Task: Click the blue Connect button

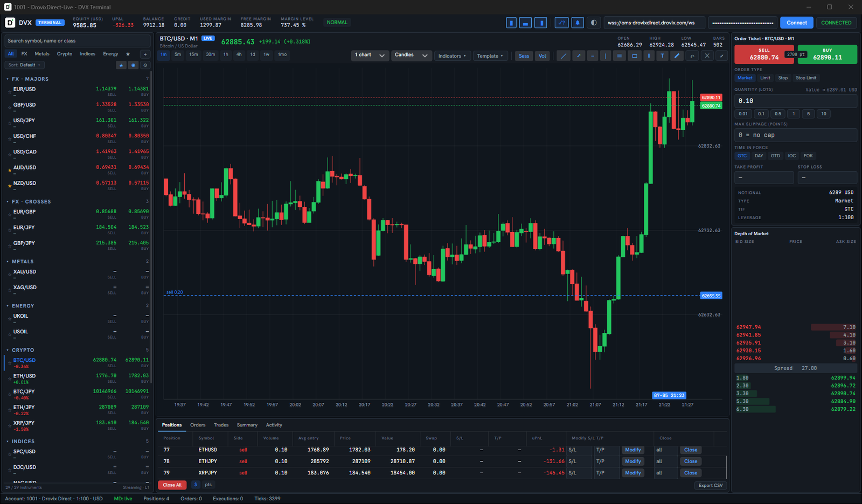Action: pos(797,23)
